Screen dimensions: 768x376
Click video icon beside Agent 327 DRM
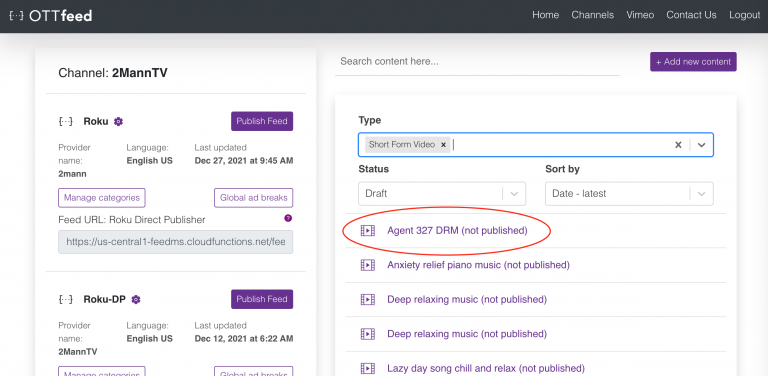[x=368, y=231]
